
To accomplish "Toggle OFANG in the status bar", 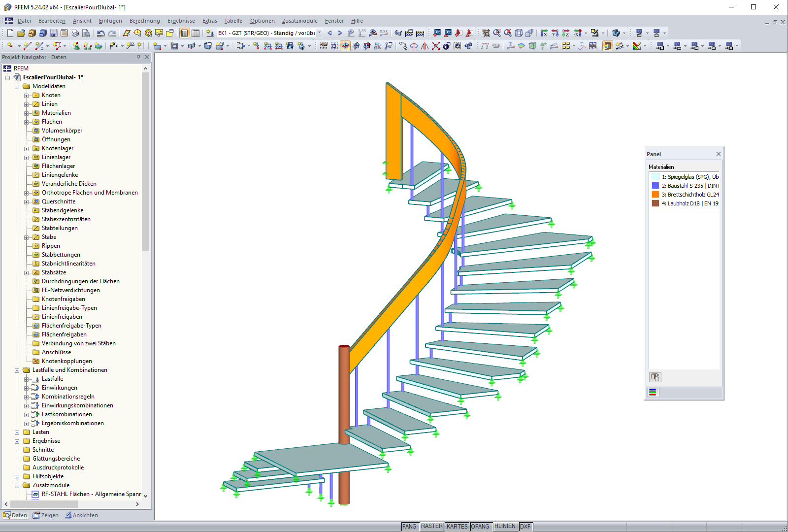I will (481, 526).
